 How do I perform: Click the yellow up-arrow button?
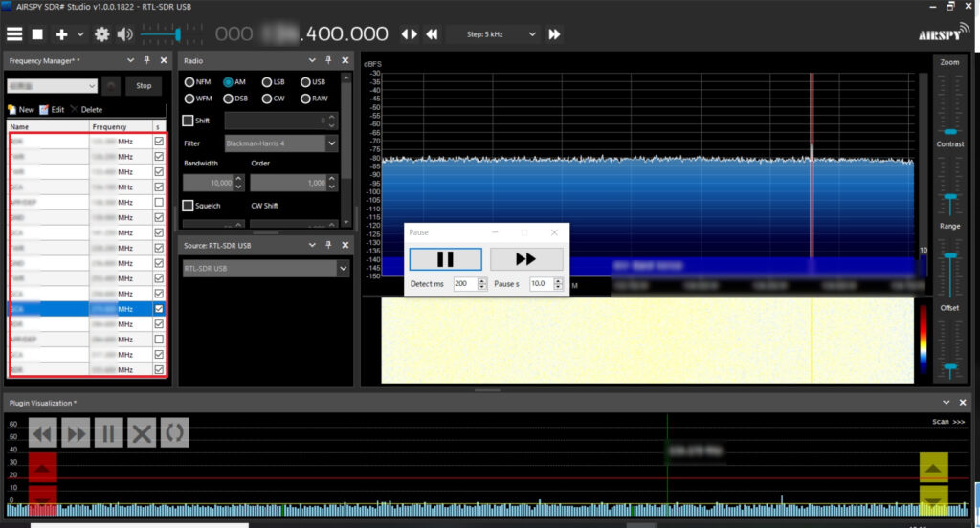[934, 468]
